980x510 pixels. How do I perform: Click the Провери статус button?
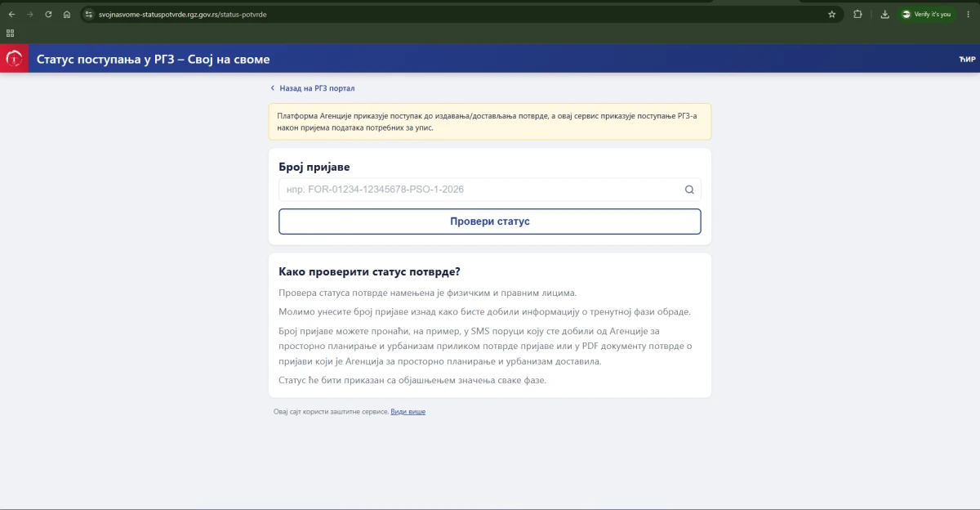tap(490, 221)
